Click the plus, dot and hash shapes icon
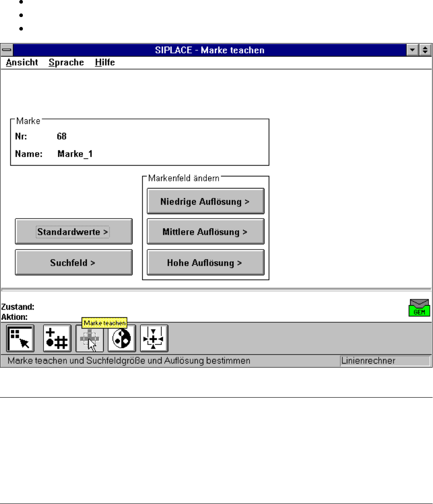 coord(57,338)
